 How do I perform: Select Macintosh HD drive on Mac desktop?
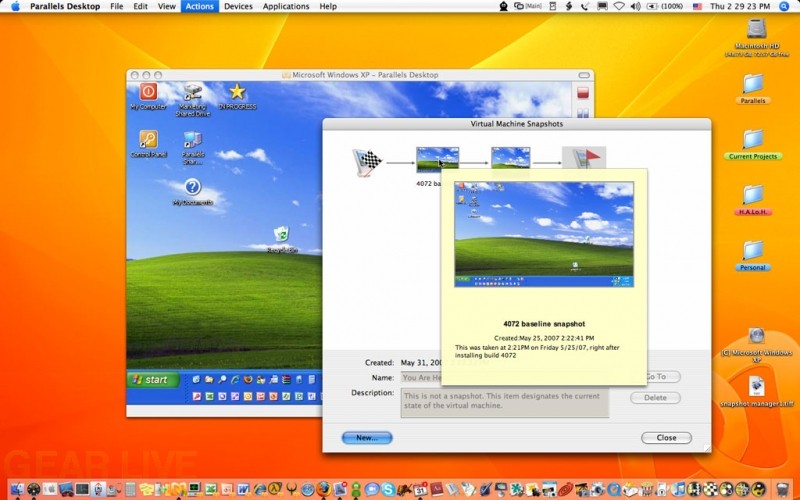(757, 37)
